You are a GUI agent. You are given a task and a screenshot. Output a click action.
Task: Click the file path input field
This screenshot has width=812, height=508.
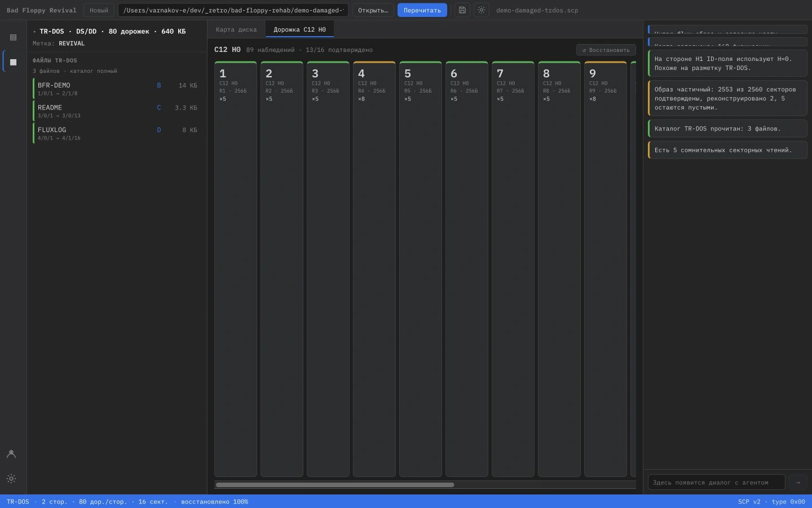coord(233,10)
